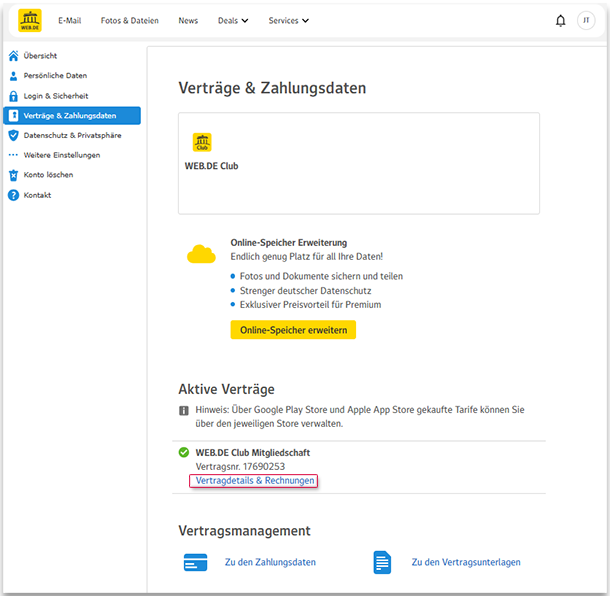Viewport: 610px width, 596px height.
Task: Click the Übersicht home icon
Action: point(14,56)
